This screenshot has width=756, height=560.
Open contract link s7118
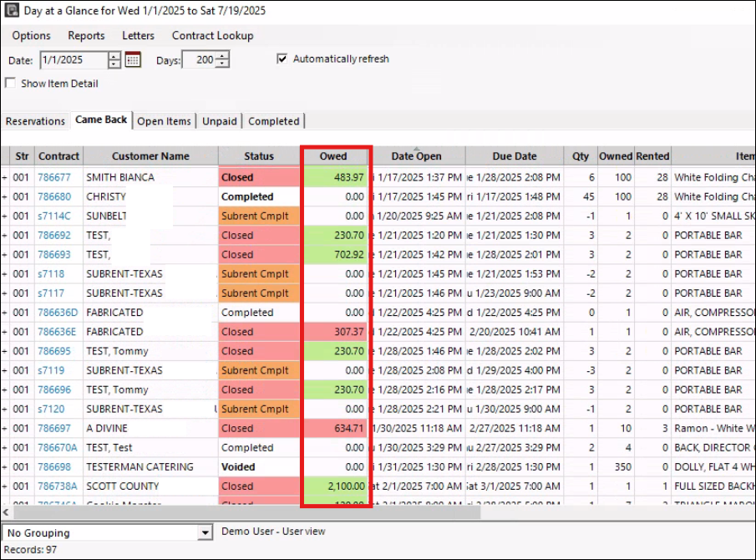[x=50, y=274]
